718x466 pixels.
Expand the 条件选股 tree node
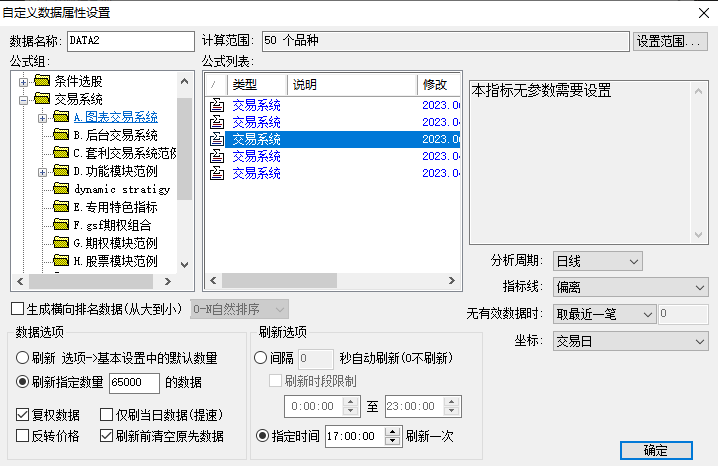(x=23, y=82)
